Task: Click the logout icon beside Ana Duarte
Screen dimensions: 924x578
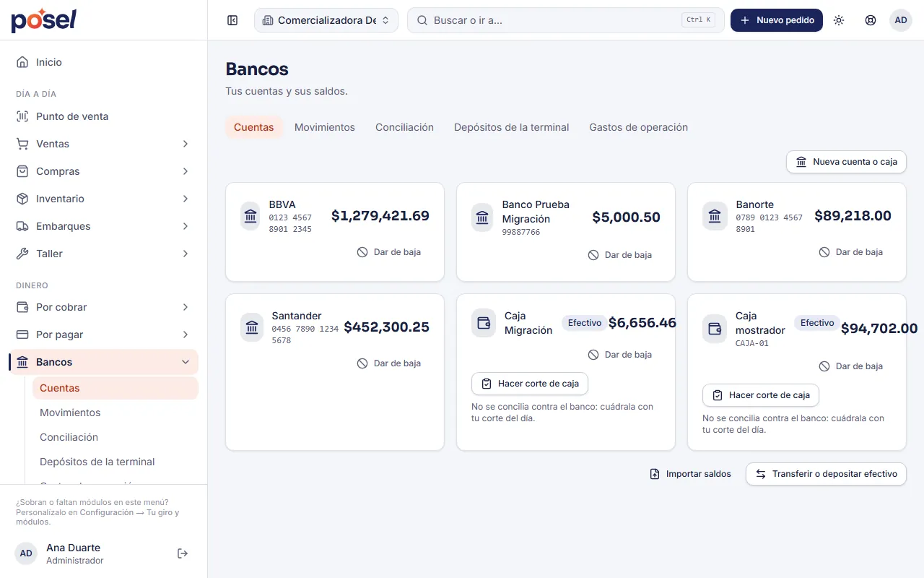Action: pos(183,553)
